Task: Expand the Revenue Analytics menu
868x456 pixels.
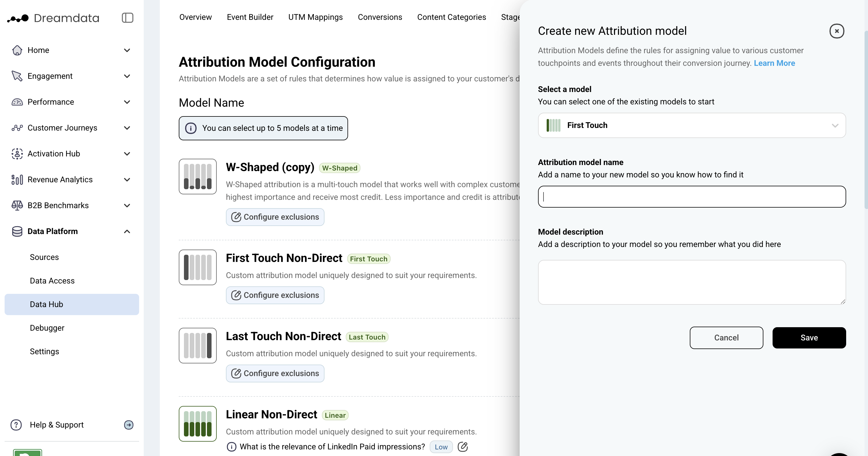Action: [127, 180]
